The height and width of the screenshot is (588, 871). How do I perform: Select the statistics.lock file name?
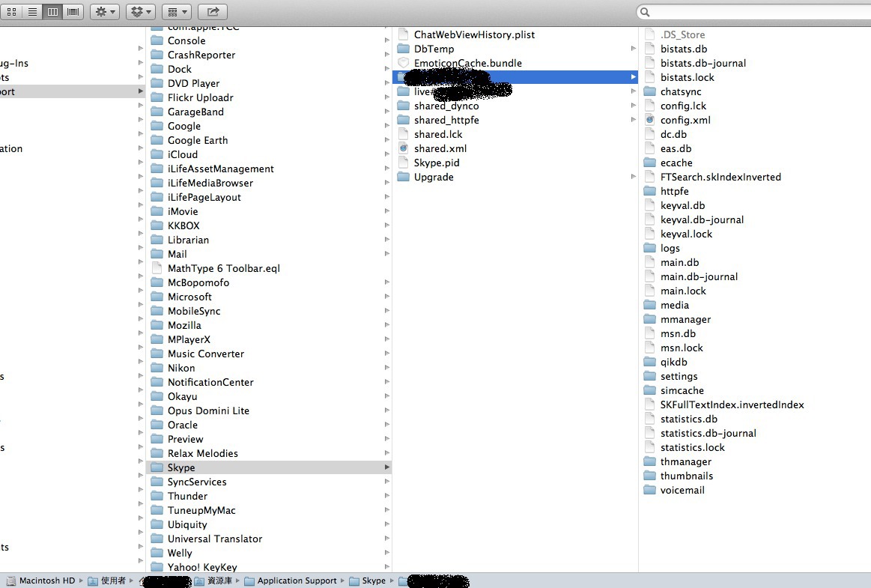693,447
